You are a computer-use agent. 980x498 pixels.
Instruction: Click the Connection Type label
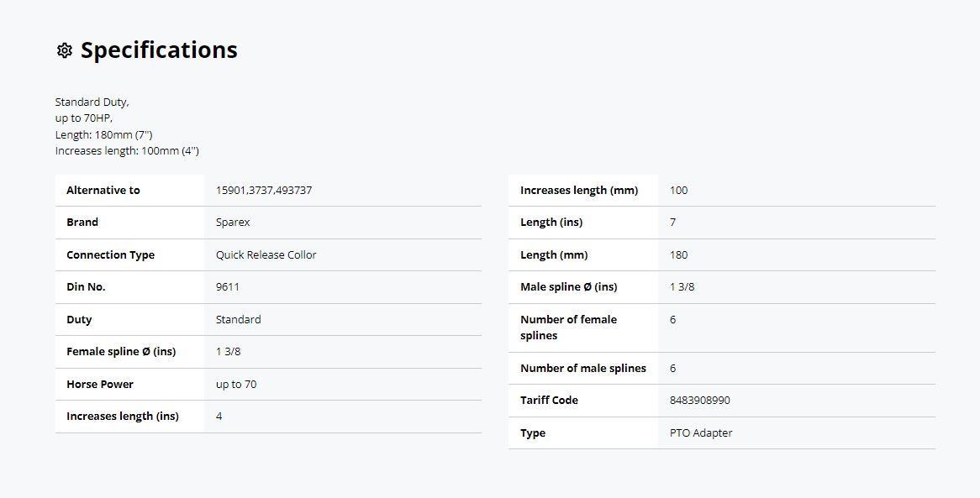pos(110,255)
